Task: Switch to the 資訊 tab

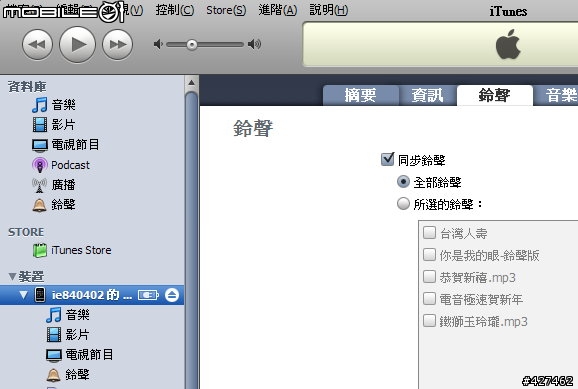Action: click(428, 95)
